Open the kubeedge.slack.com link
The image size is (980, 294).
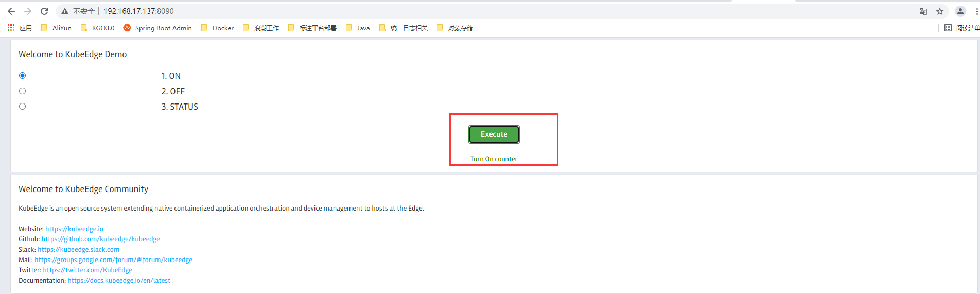[x=78, y=249]
